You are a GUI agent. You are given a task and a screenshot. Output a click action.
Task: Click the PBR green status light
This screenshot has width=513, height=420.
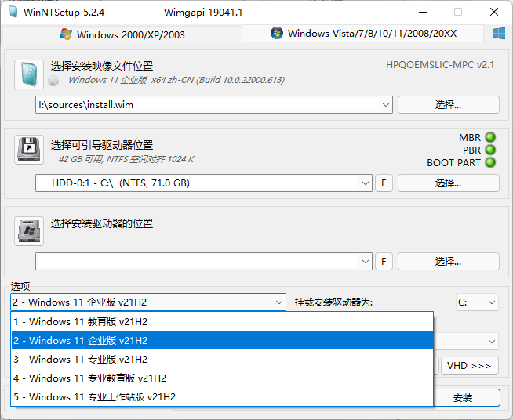(x=490, y=150)
